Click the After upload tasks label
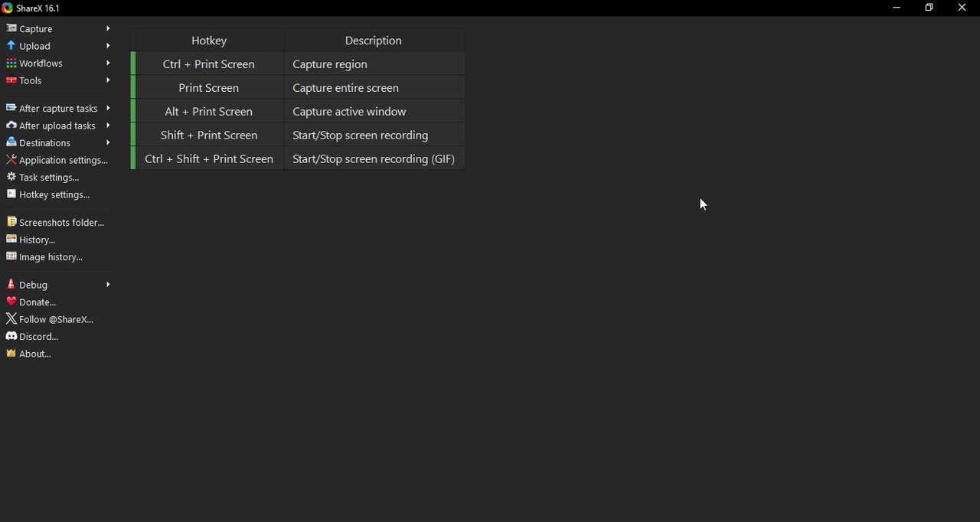This screenshot has height=522, width=980. [57, 126]
